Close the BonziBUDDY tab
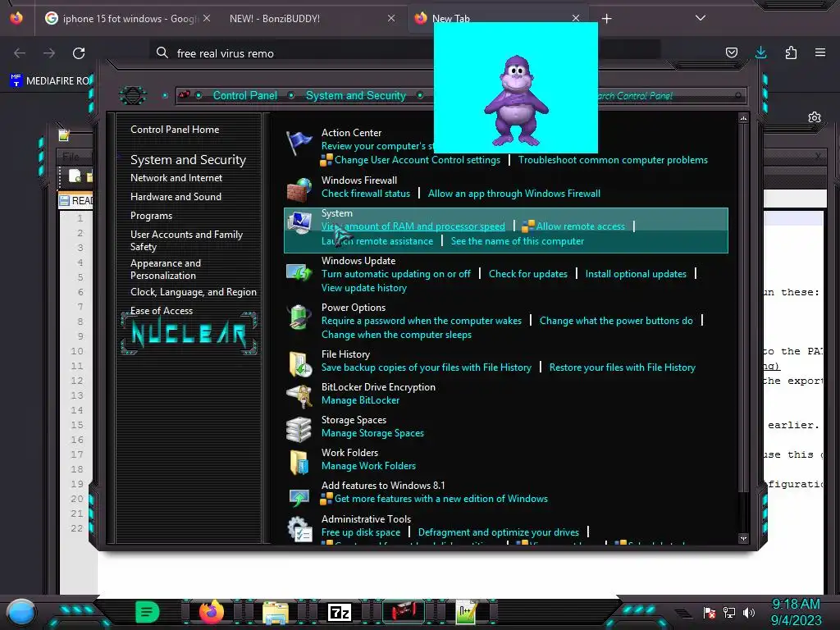The width and height of the screenshot is (840, 630). 391,18
